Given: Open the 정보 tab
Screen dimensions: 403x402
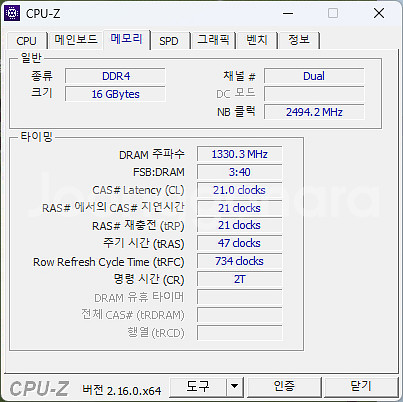Looking at the screenshot, I should pyautogui.click(x=299, y=40).
